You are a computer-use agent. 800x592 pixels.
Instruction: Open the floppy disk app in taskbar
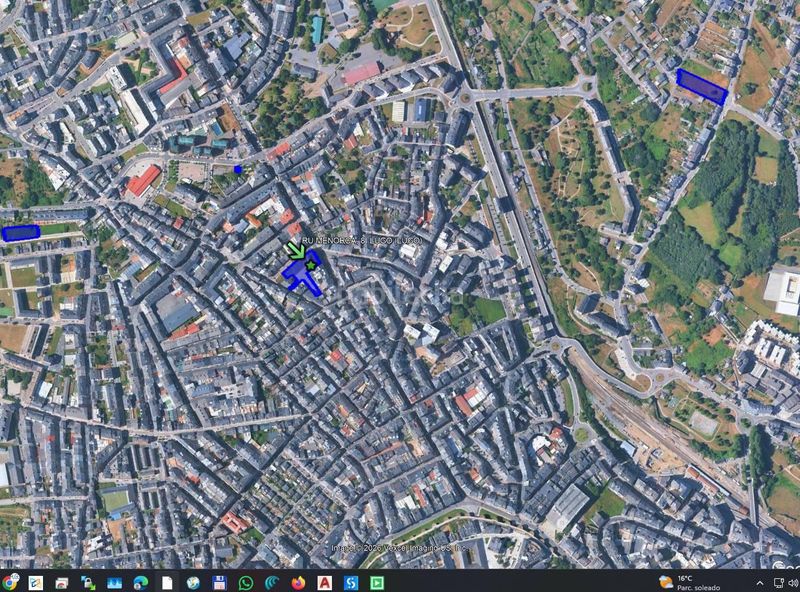(219, 582)
